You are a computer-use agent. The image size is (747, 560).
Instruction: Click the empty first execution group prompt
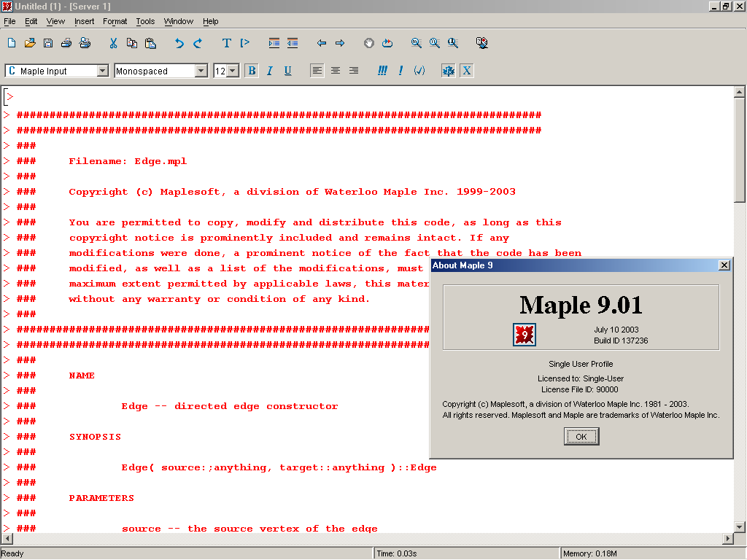tap(9, 97)
